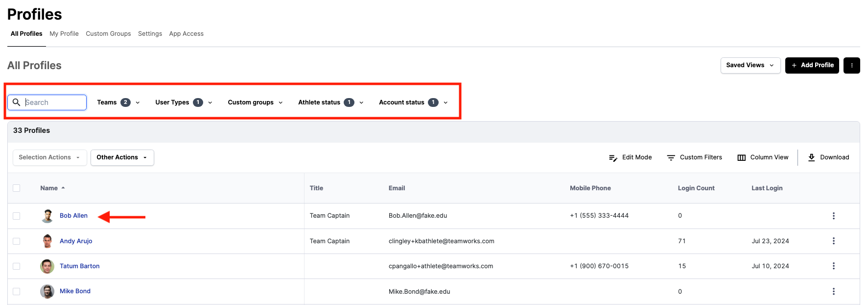The height and width of the screenshot is (305, 868).
Task: Expand the User Types filter dropdown
Action: (x=184, y=102)
